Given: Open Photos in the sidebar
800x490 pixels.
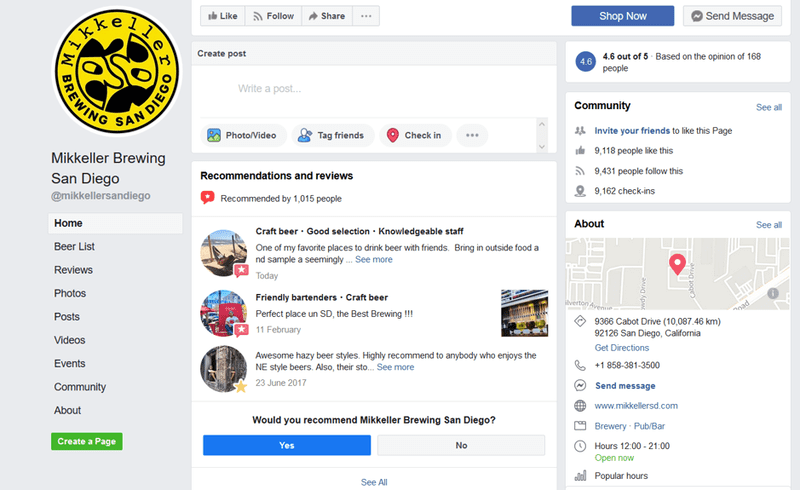Looking at the screenshot, I should tap(70, 293).
